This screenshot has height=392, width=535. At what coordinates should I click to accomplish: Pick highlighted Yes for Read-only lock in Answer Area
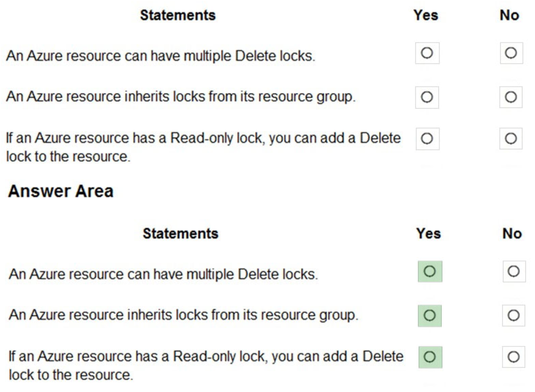(430, 357)
